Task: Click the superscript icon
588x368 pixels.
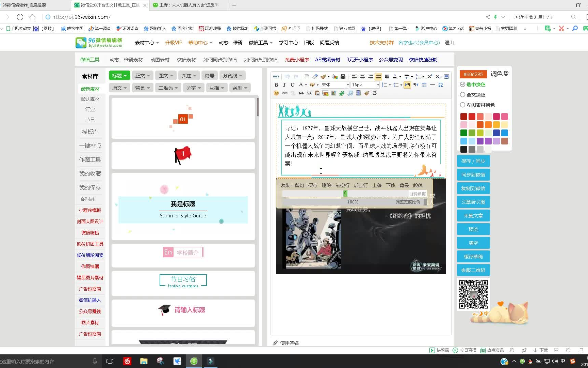Action: coord(430,77)
